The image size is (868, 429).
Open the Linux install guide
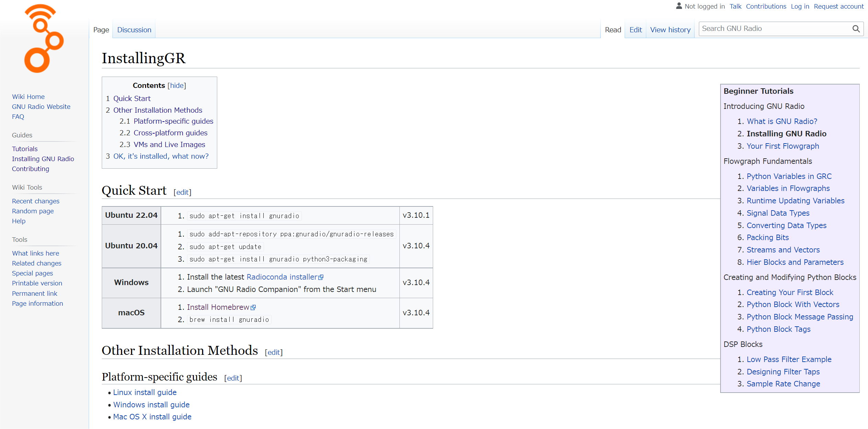pyautogui.click(x=145, y=392)
